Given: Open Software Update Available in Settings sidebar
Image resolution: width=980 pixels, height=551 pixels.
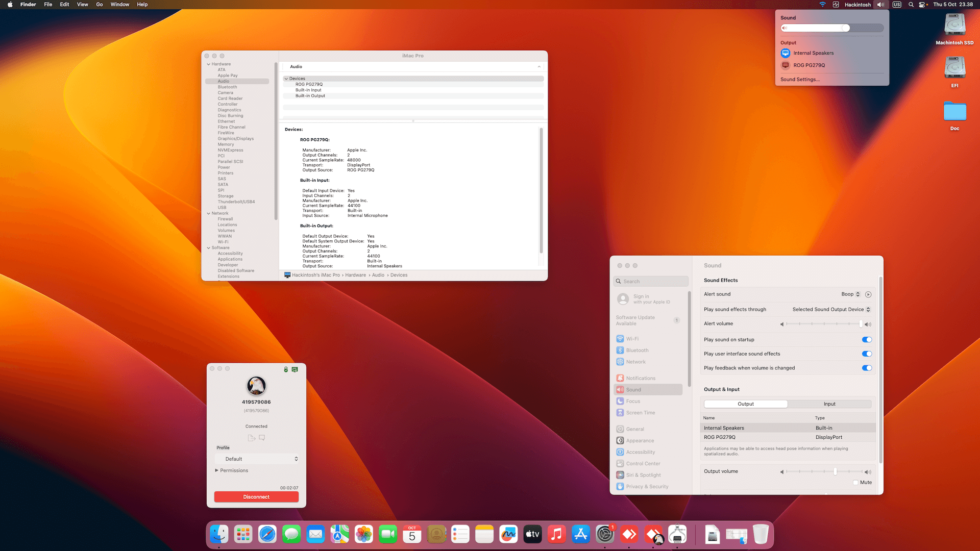Looking at the screenshot, I should (x=648, y=320).
